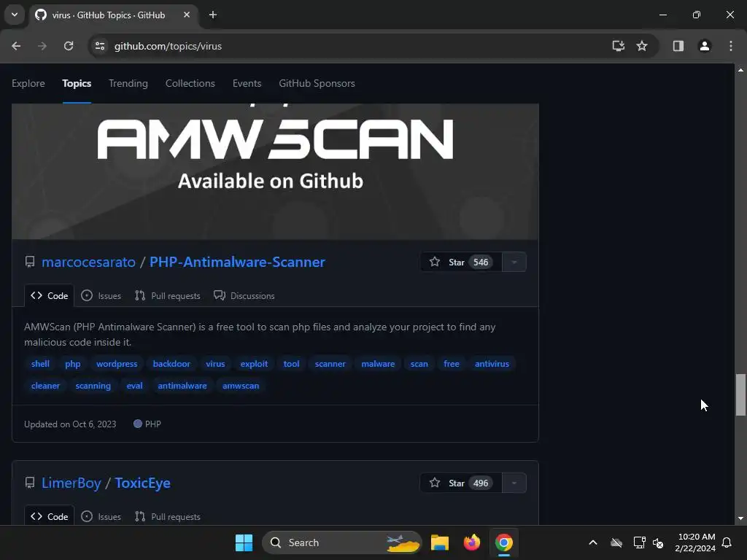Open the marcocesarato user link
The height and width of the screenshot is (560, 747).
pyautogui.click(x=88, y=262)
